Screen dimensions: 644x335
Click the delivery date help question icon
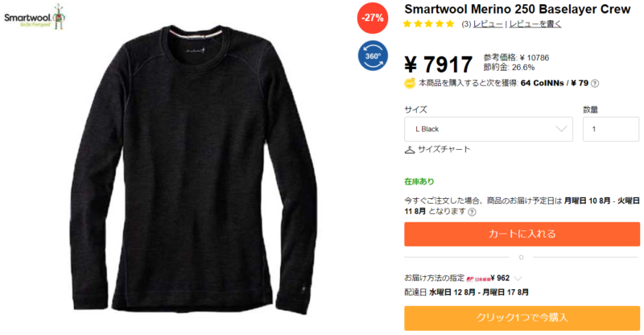click(x=473, y=212)
